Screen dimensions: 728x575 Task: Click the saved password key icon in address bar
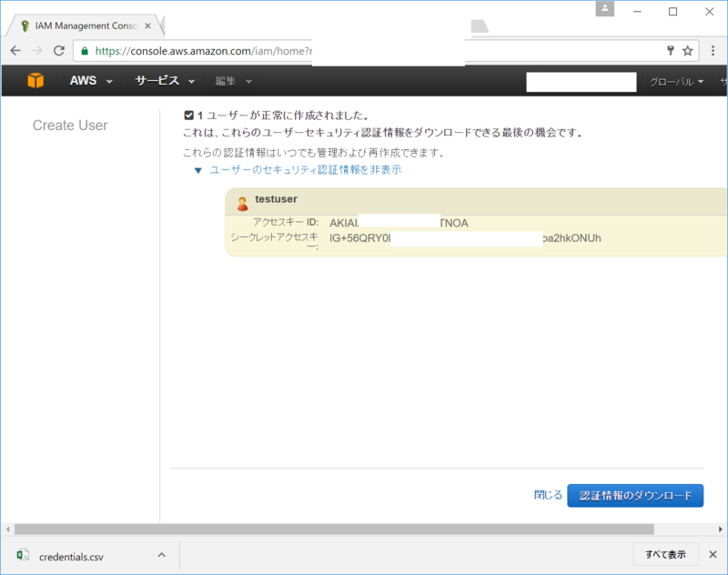tap(670, 52)
